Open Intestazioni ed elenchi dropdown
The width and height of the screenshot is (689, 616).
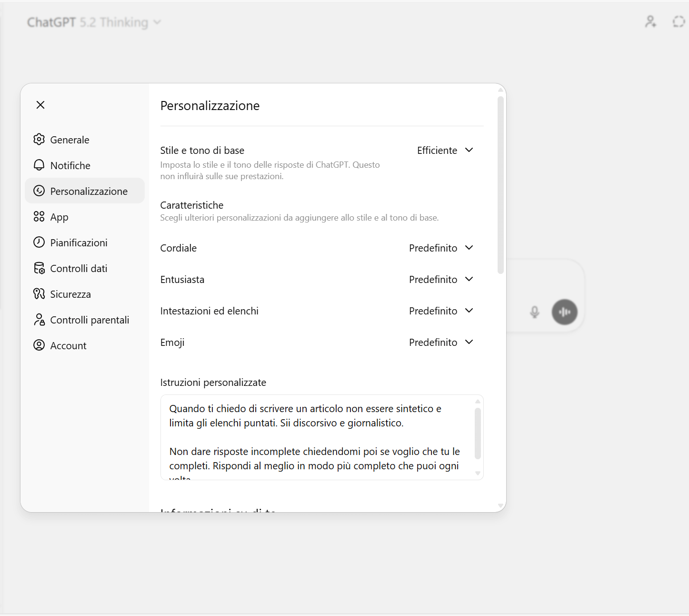441,311
